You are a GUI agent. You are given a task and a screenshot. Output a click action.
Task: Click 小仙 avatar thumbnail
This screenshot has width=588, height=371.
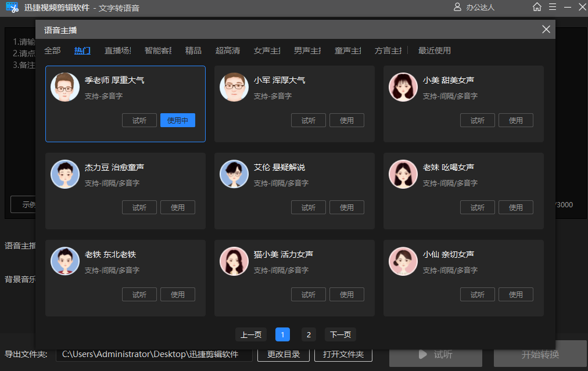pos(403,261)
